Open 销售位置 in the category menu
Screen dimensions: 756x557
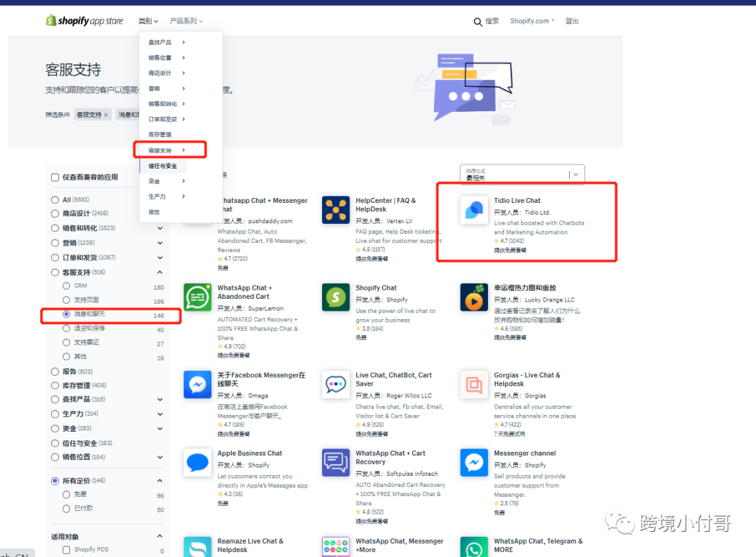[x=167, y=58]
